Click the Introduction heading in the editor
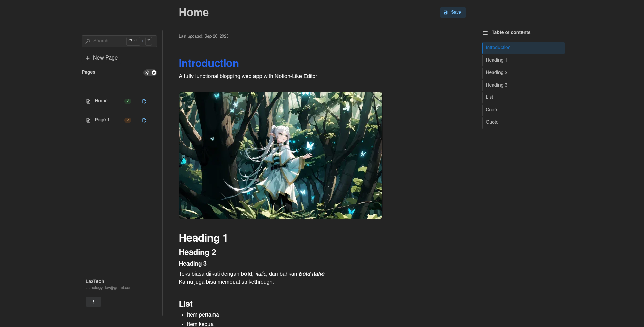 [x=208, y=63]
